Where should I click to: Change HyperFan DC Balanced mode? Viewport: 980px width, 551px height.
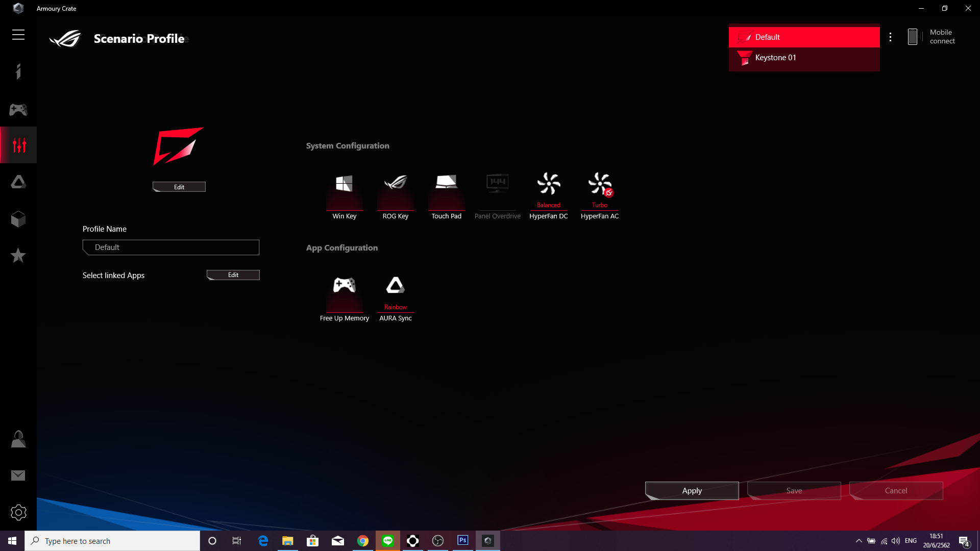[x=549, y=196]
